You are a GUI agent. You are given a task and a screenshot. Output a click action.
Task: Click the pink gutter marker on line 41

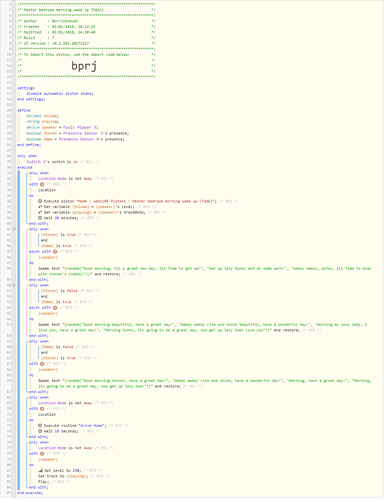pyautogui.click(x=14, y=229)
